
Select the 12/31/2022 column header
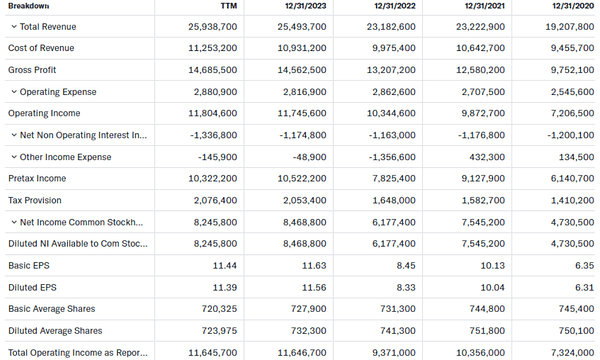(x=395, y=6)
